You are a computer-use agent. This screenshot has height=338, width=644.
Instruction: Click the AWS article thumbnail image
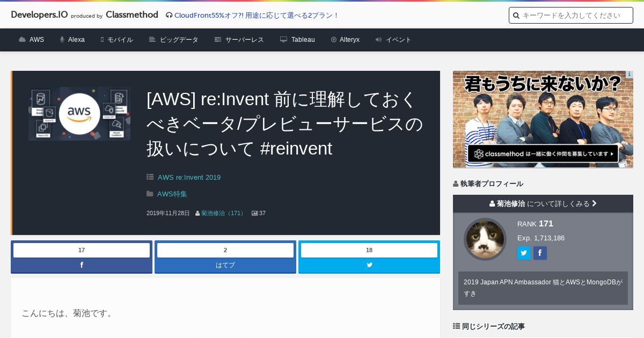click(79, 114)
